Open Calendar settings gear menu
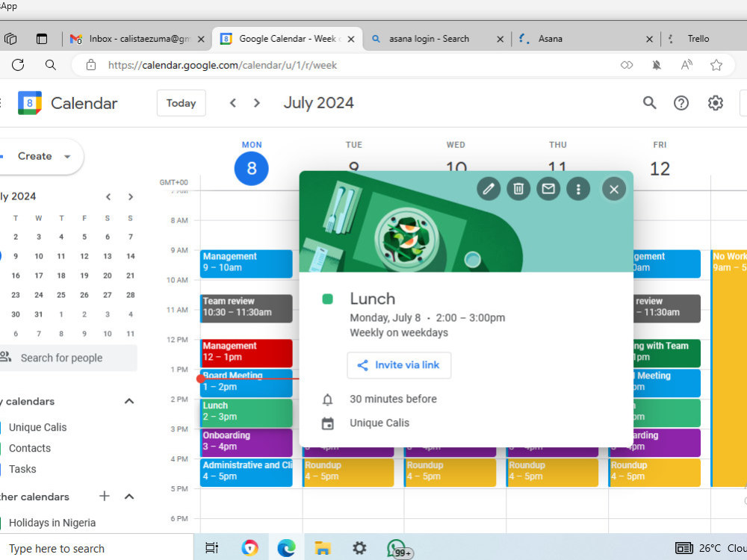 [715, 103]
